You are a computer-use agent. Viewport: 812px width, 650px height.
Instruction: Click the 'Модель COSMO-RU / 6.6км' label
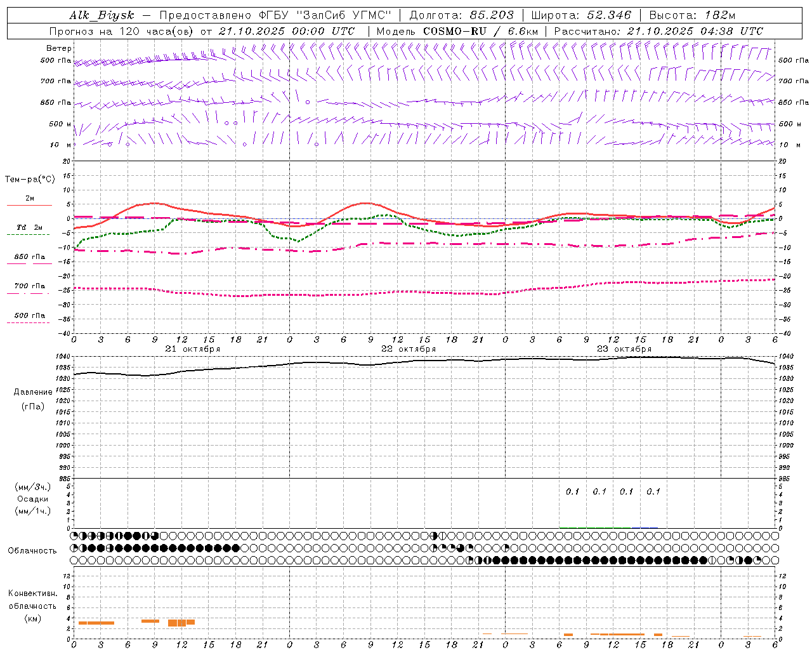[457, 31]
